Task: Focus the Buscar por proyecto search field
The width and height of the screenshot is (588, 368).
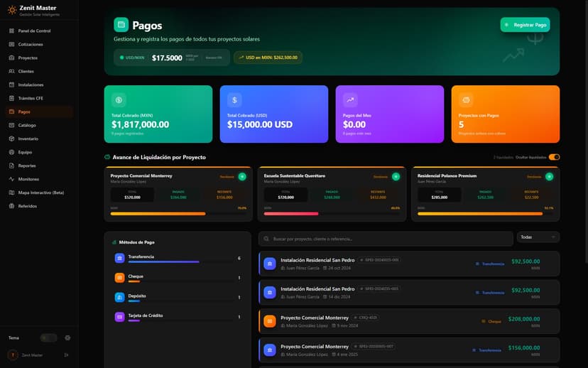Action: 386,239
